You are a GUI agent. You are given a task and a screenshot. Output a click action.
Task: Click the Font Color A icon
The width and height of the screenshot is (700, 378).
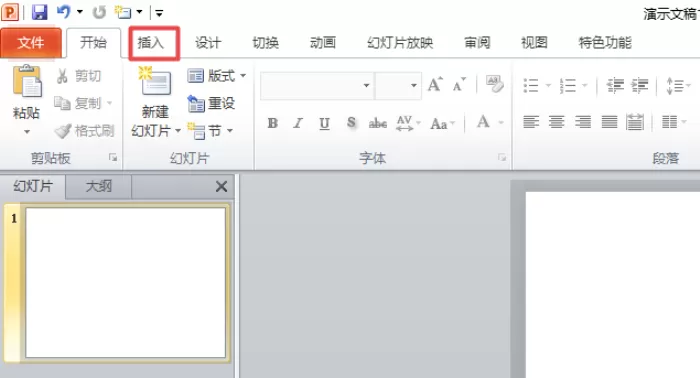click(x=483, y=122)
